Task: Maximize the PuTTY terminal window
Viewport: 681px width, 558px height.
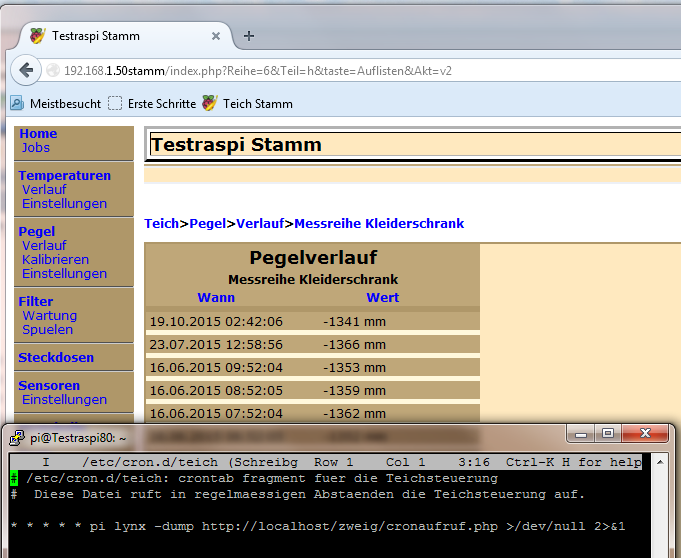Action: point(606,434)
